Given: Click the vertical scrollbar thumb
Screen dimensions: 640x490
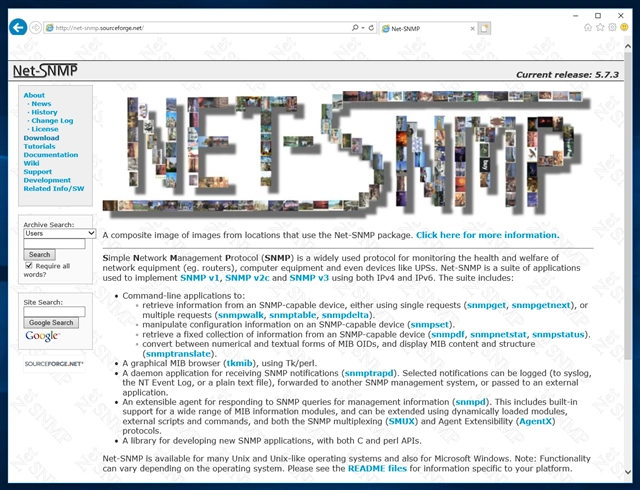Looking at the screenshot, I should click(628, 204).
